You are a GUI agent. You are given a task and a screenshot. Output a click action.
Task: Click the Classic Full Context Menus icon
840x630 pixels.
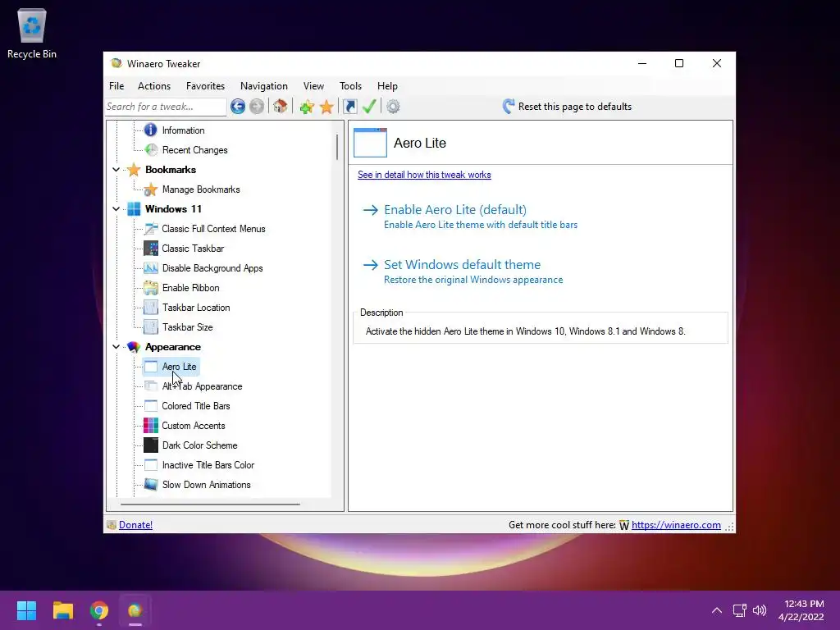[151, 229]
